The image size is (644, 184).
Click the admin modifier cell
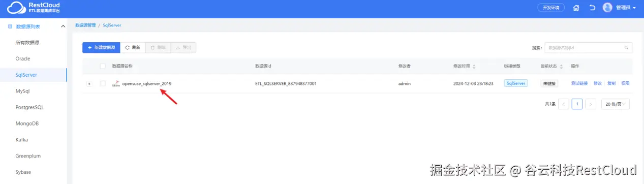(405, 83)
